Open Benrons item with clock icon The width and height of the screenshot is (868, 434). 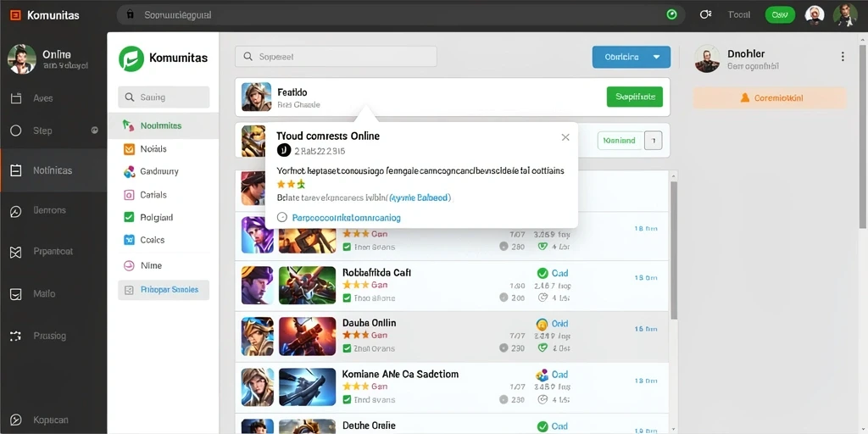pyautogui.click(x=16, y=211)
